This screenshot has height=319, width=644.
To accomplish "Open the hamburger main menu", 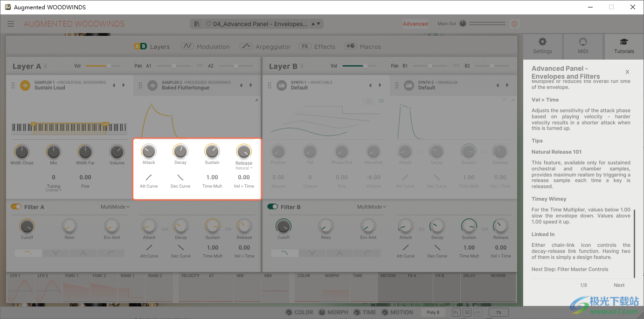I will (11, 24).
